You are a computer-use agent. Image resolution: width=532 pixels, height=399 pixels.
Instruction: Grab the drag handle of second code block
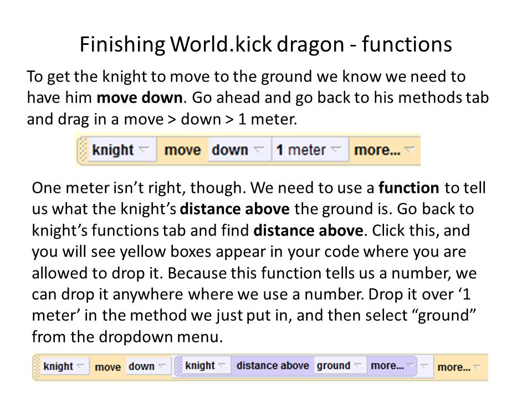coord(37,367)
